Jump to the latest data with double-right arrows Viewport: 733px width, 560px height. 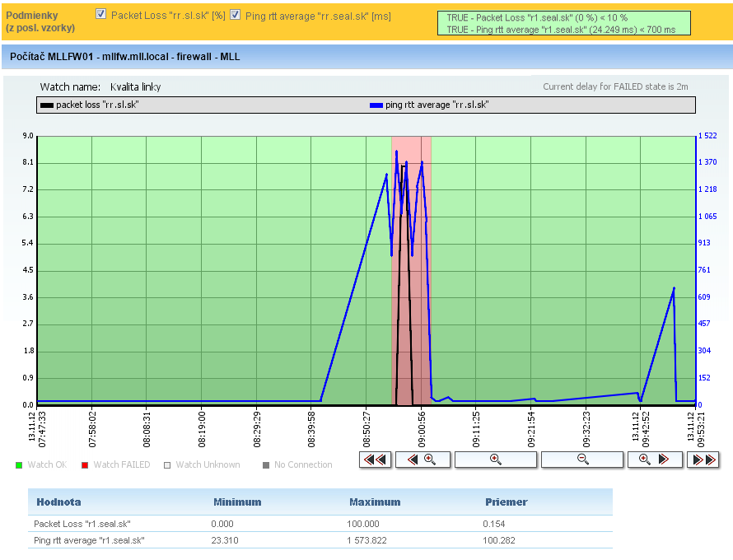click(x=703, y=460)
